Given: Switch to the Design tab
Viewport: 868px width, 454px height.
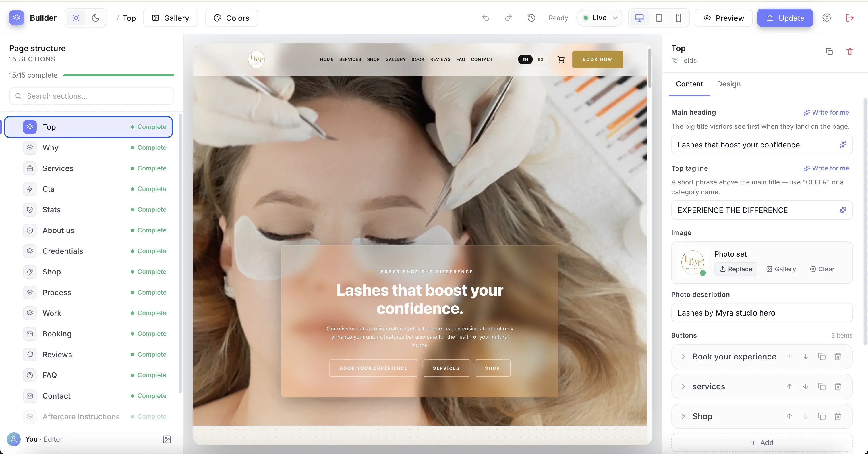Looking at the screenshot, I should [728, 84].
